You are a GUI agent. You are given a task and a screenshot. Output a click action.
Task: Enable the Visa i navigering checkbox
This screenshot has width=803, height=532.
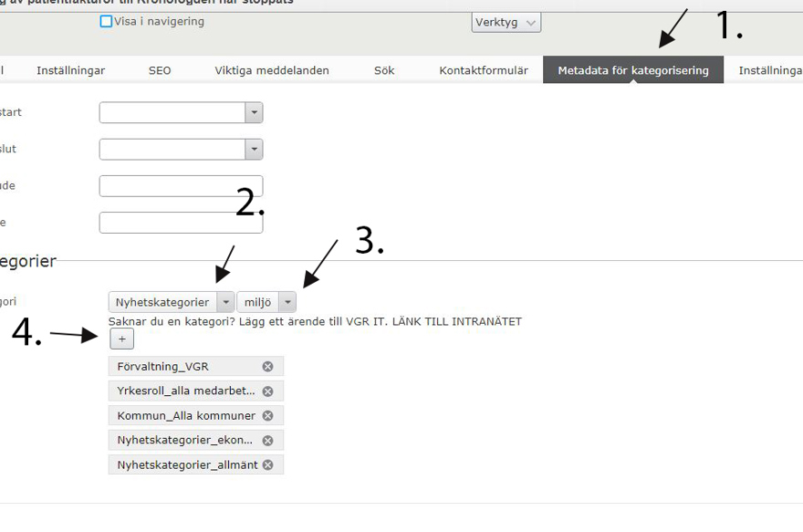click(106, 21)
